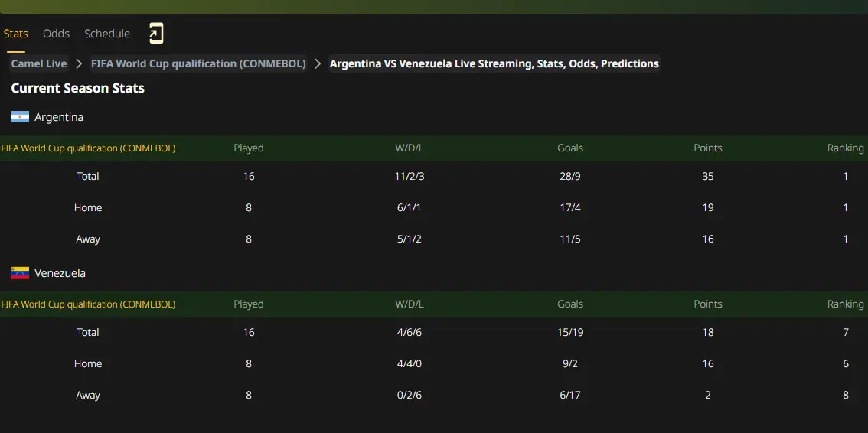
Task: Select Argentina's Home row
Action: tap(434, 208)
